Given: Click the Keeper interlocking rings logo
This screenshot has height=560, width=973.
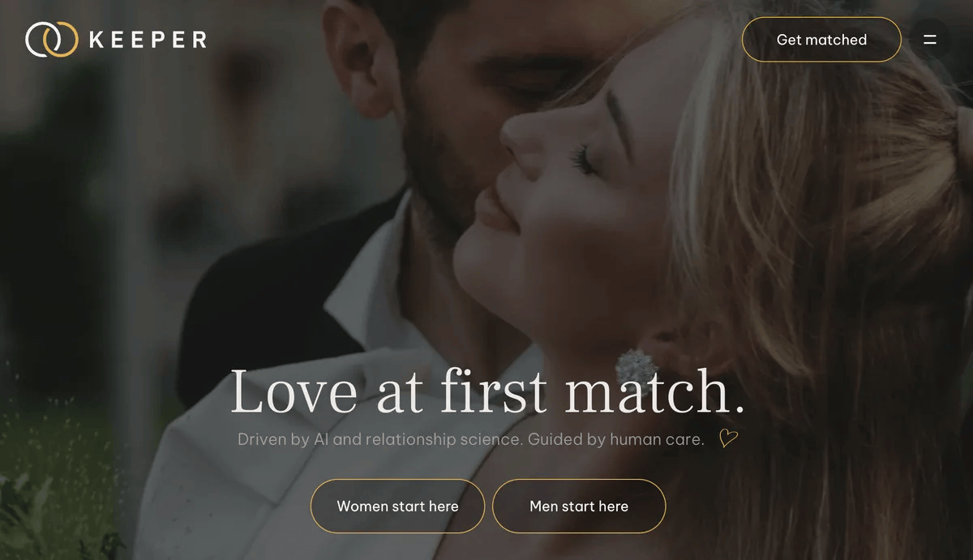Looking at the screenshot, I should [x=52, y=40].
